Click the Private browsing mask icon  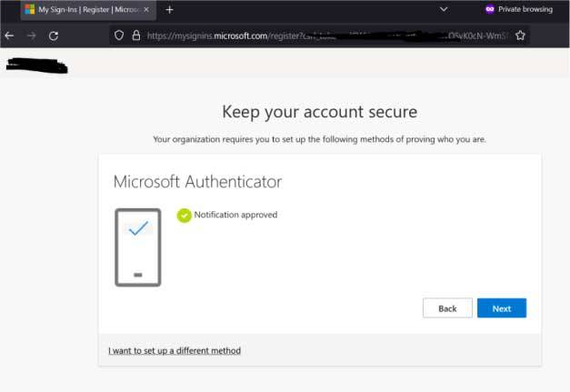click(490, 9)
